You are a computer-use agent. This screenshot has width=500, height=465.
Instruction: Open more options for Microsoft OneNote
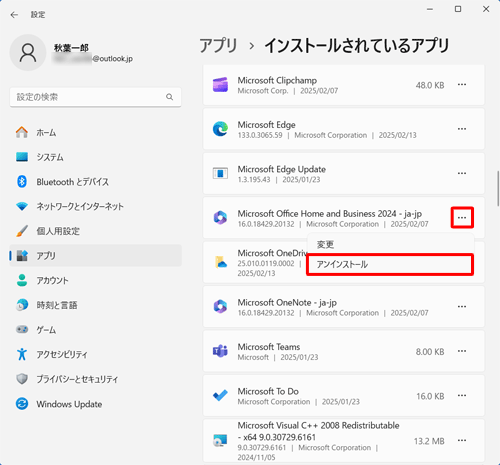[x=462, y=307]
